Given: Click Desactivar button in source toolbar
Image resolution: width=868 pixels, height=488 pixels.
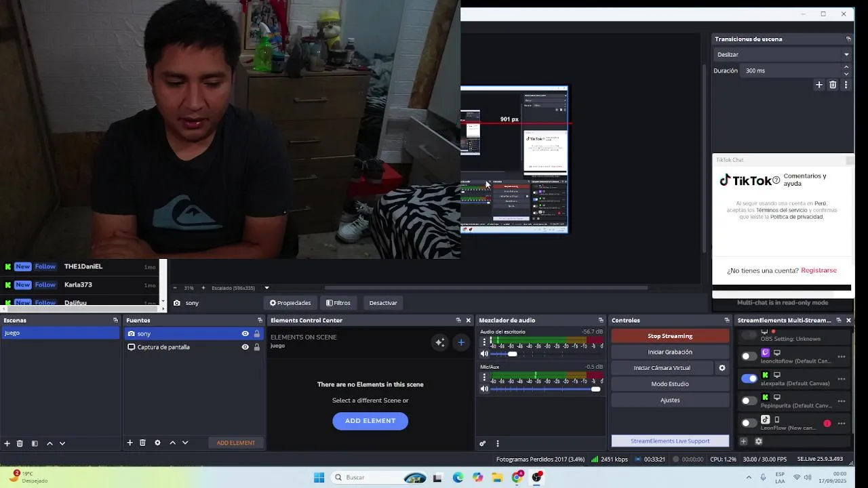Looking at the screenshot, I should pos(383,303).
